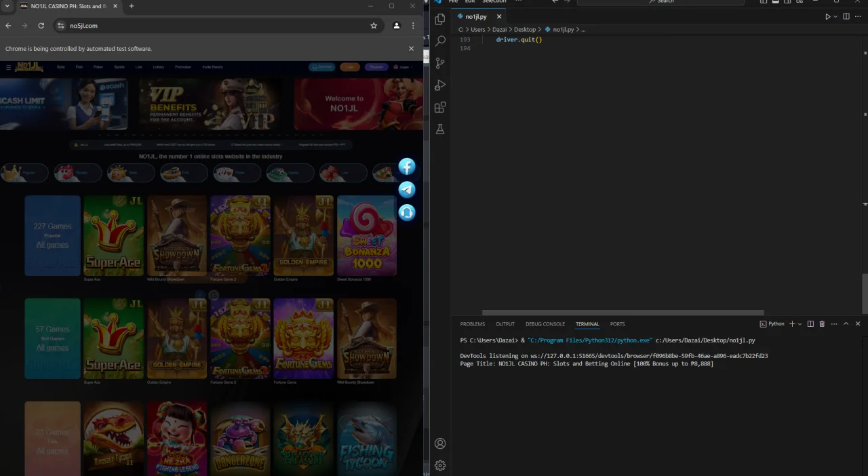Open the English language dropdown
This screenshot has width=868, height=476.
[405, 67]
